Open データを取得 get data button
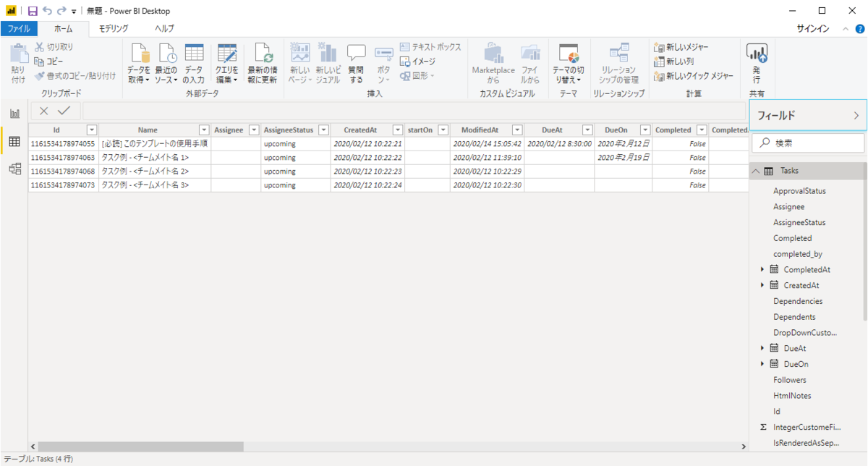The image size is (868, 466). [x=139, y=63]
